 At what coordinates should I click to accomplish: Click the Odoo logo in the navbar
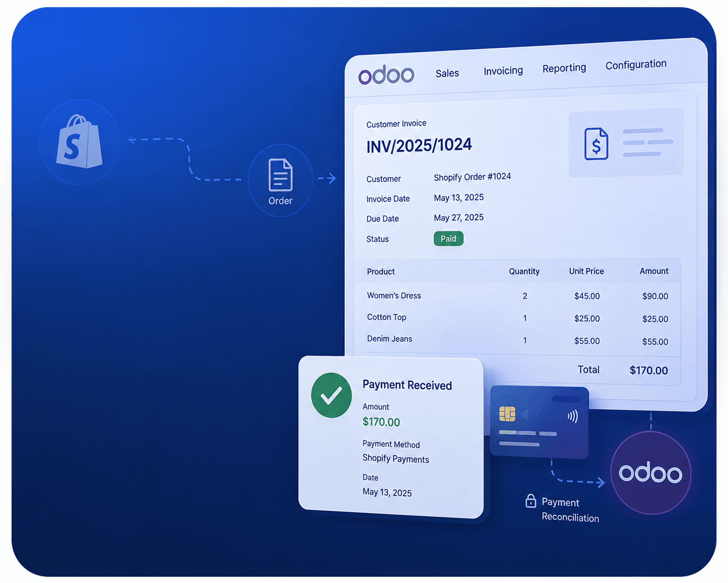(386, 75)
